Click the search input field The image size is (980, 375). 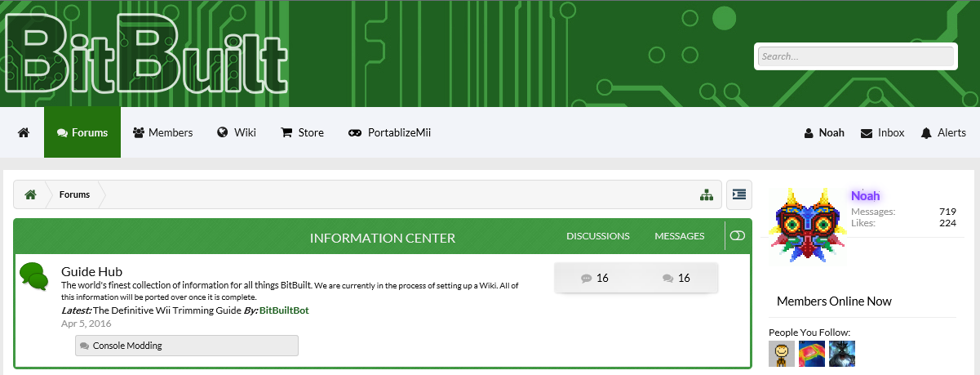click(x=855, y=56)
